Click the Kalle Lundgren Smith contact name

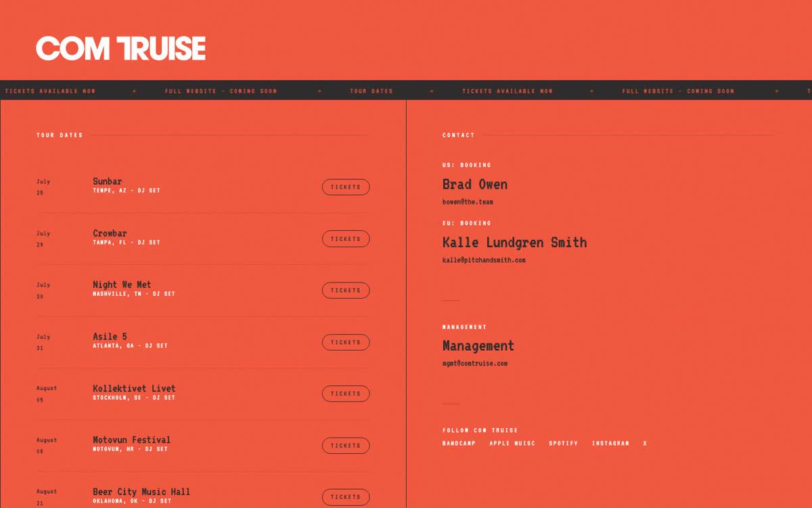(514, 242)
